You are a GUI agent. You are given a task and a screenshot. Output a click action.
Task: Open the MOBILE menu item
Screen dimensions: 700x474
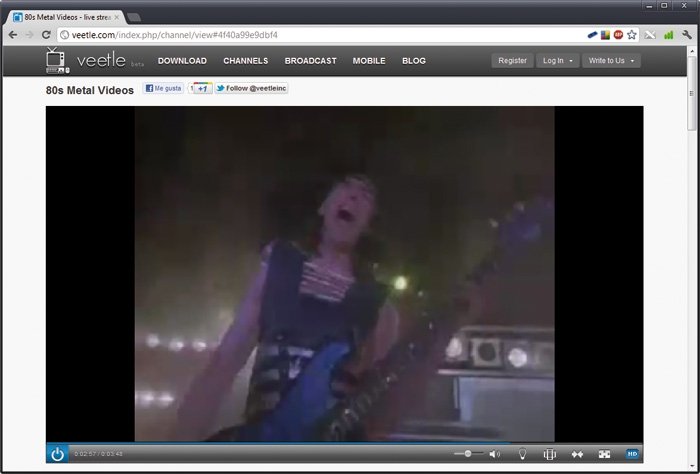(369, 61)
